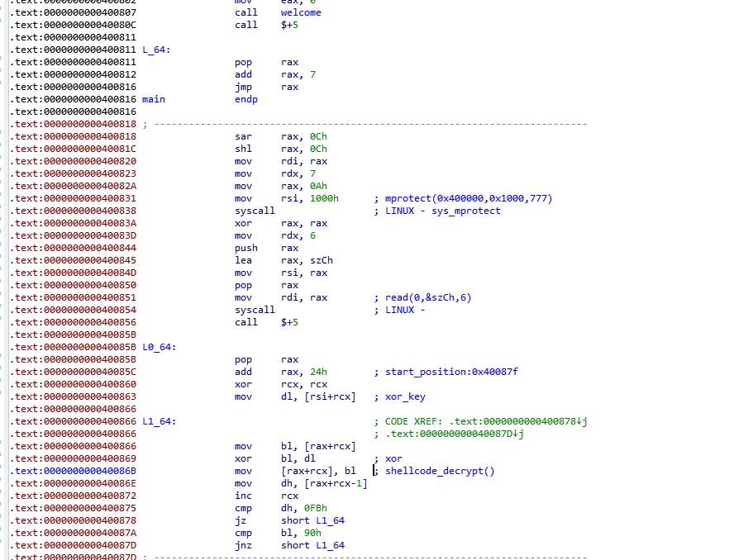Select 'add rax, 7' instruction
The width and height of the screenshot is (729, 560).
(275, 74)
